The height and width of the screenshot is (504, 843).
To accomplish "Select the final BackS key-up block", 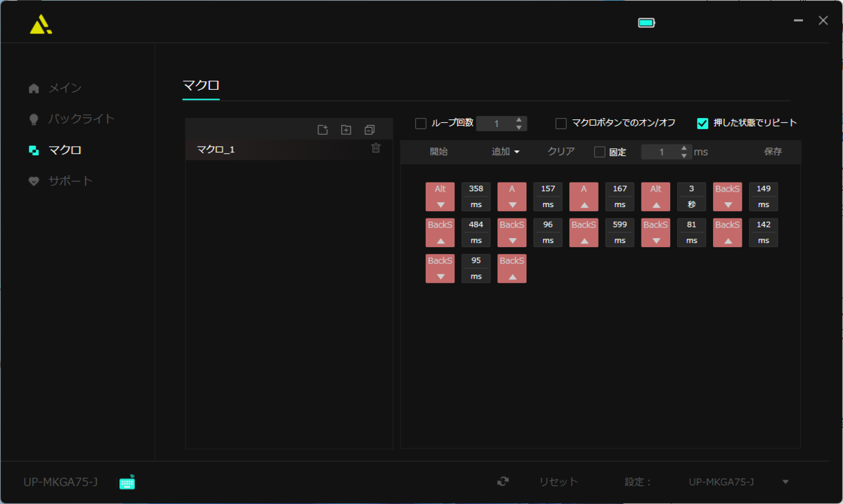I will pos(512,269).
